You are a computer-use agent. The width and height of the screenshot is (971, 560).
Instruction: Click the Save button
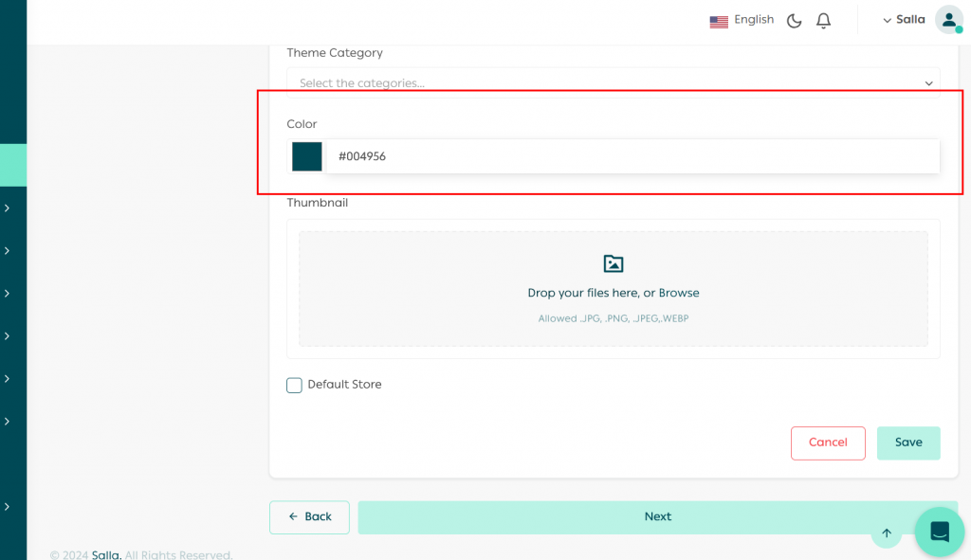907,443
